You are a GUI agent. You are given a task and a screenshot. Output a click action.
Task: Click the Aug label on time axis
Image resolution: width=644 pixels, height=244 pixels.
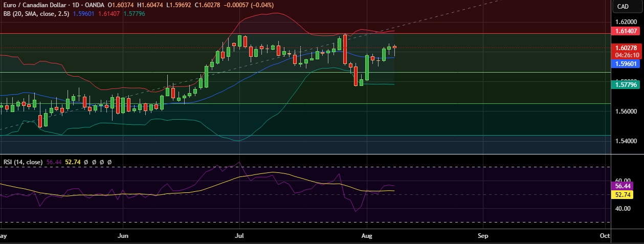(x=366, y=236)
